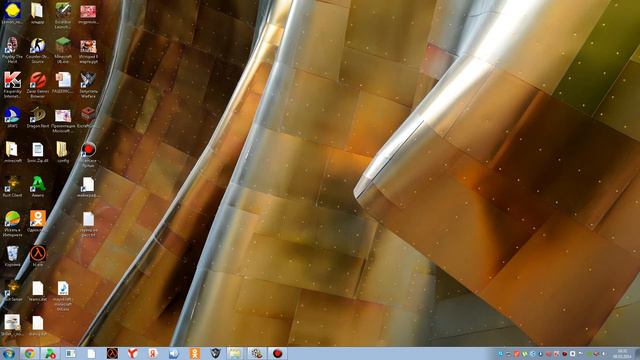Open the Искать в Интернете shortcut
640x360 pixels.
point(12,219)
